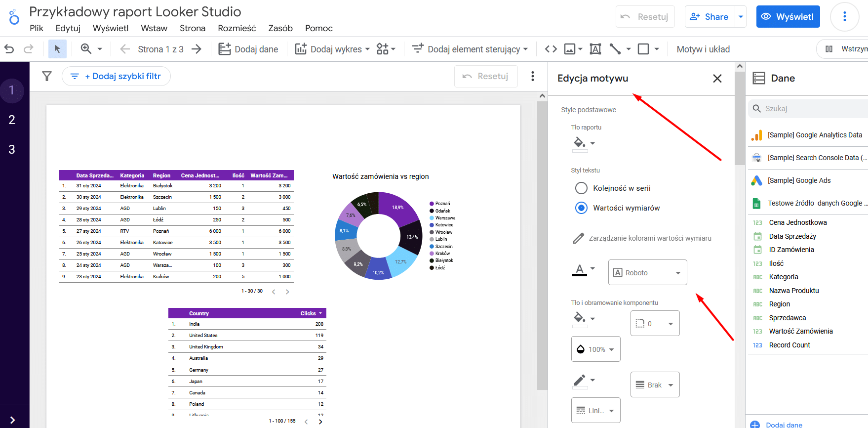Insert a text box
This screenshot has height=428, width=868.
coord(595,49)
